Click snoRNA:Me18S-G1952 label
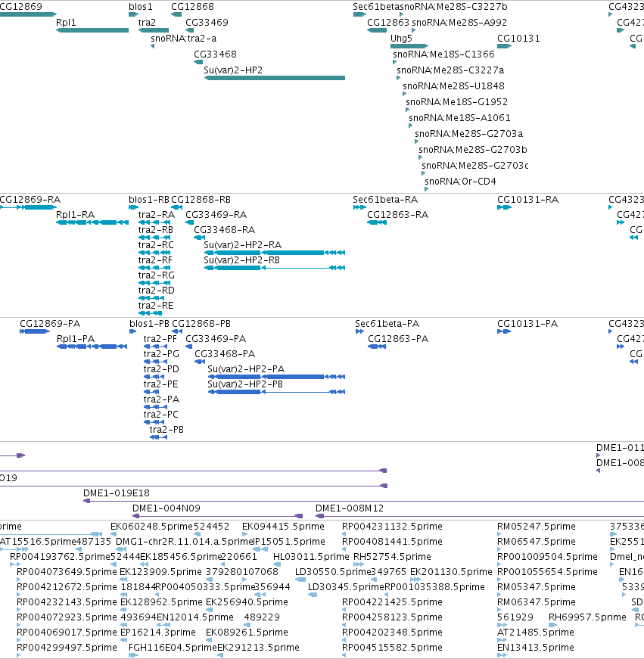The height and width of the screenshot is (659, 644). 457,103
